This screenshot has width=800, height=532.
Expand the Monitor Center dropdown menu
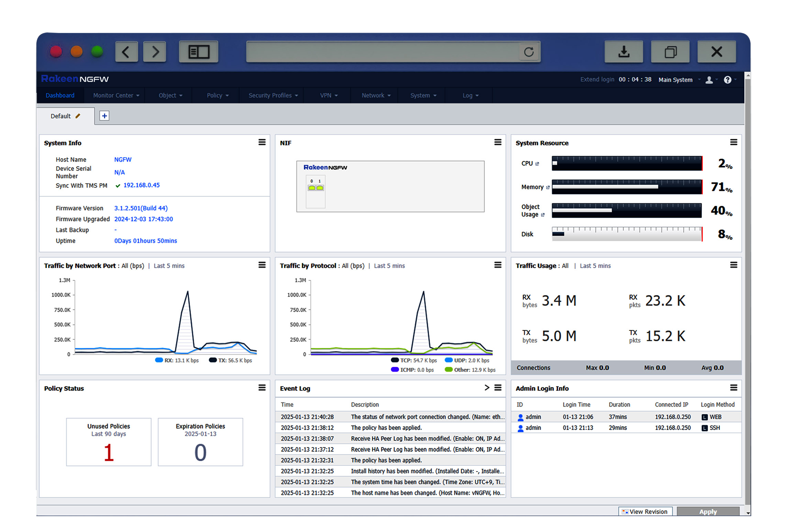[116, 95]
